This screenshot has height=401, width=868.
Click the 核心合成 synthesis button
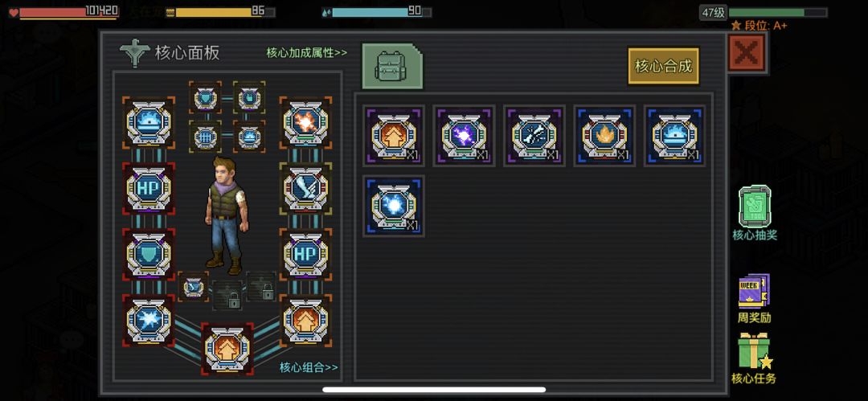coord(663,66)
